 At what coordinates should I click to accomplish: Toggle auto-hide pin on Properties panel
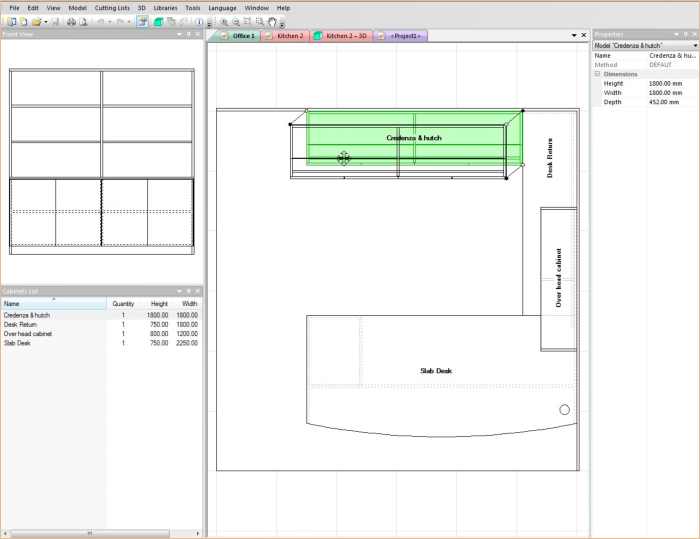[x=686, y=35]
